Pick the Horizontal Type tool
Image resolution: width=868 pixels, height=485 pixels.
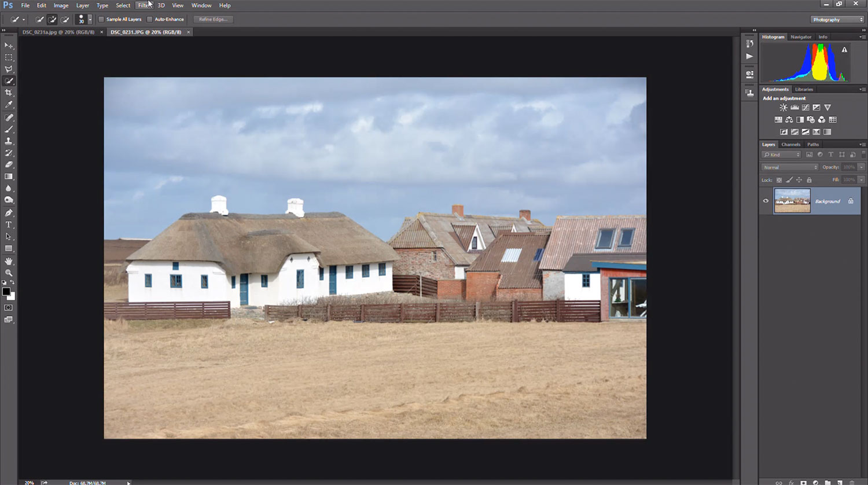(9, 225)
